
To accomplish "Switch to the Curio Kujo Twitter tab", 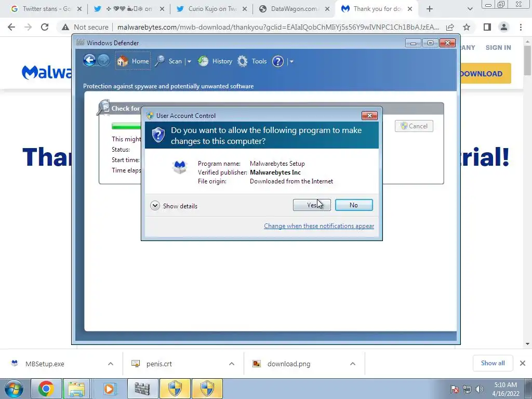I will pos(212,9).
